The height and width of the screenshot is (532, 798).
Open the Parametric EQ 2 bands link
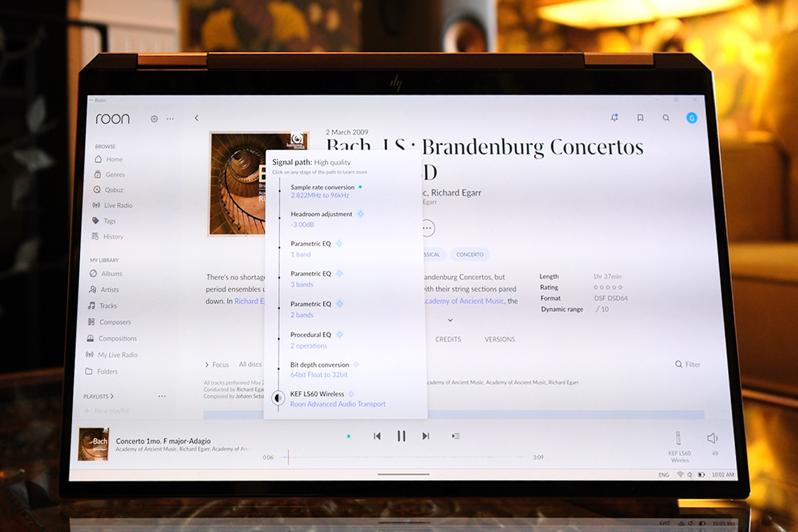[x=302, y=315]
